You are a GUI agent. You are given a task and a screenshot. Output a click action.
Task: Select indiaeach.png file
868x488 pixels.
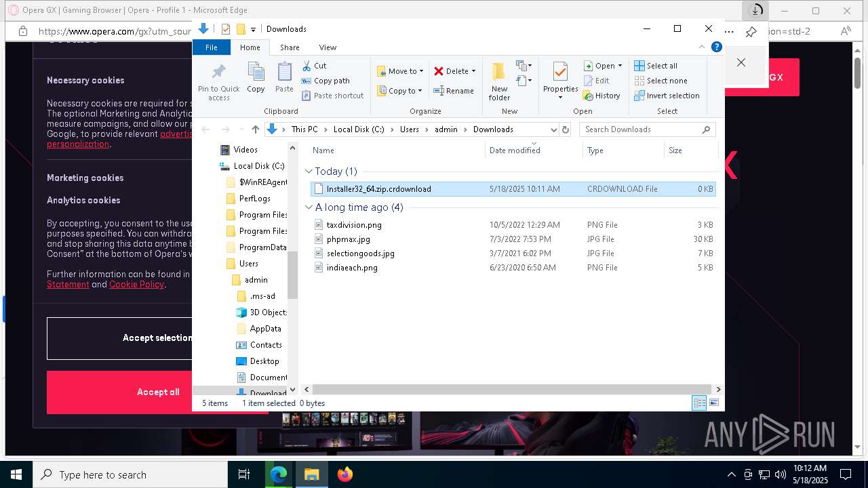pyautogui.click(x=513, y=268)
